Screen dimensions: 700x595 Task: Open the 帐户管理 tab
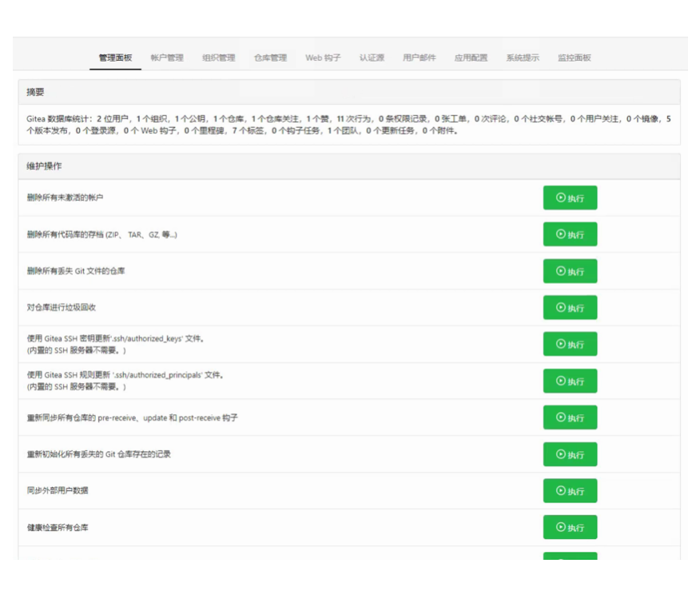click(x=166, y=58)
